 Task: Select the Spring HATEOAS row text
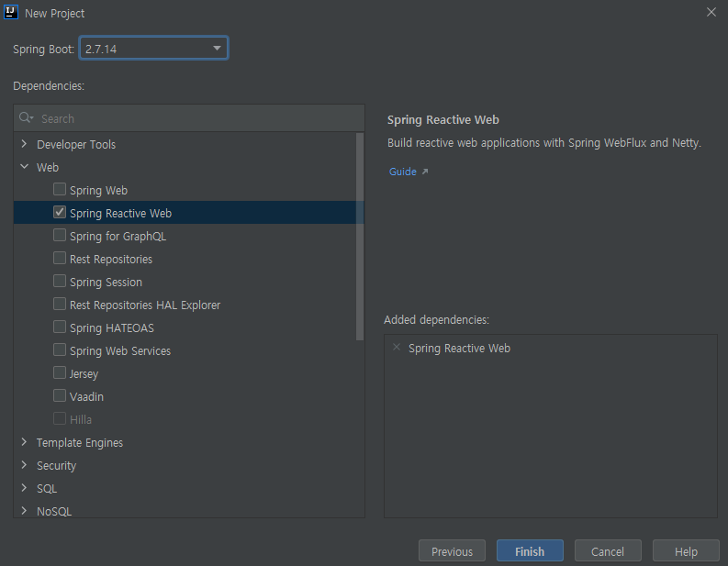click(x=111, y=328)
